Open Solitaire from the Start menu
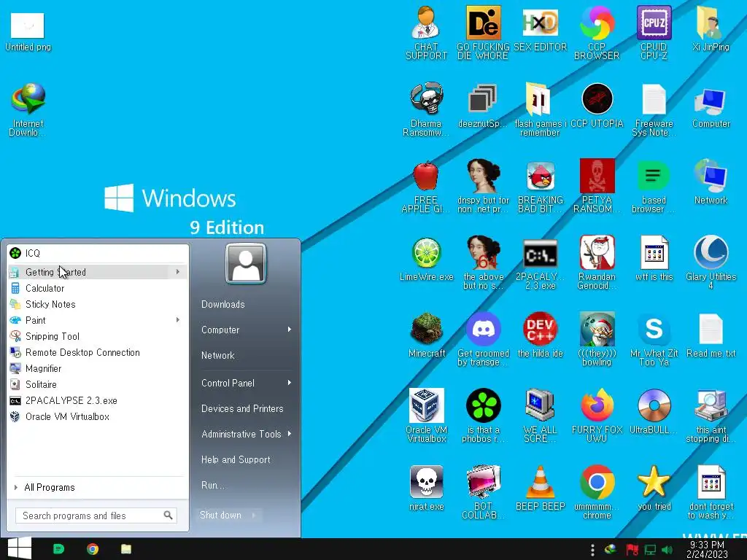 (x=98, y=384)
